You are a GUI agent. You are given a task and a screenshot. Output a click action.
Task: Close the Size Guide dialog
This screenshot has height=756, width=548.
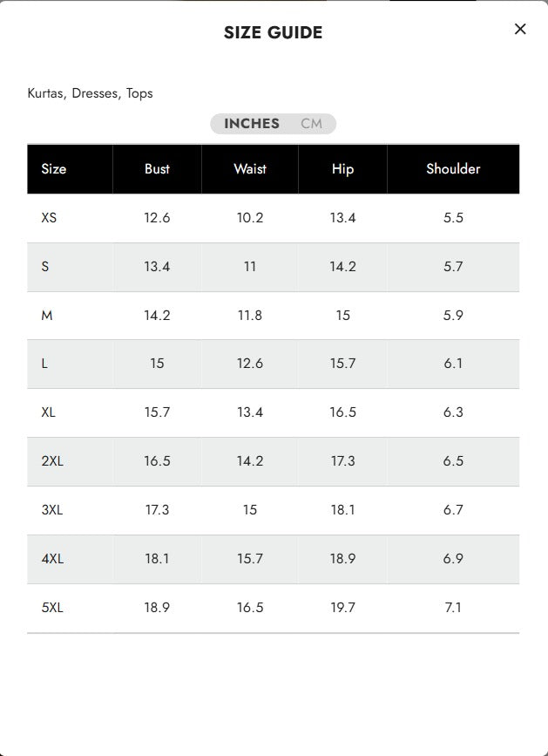[x=520, y=29]
